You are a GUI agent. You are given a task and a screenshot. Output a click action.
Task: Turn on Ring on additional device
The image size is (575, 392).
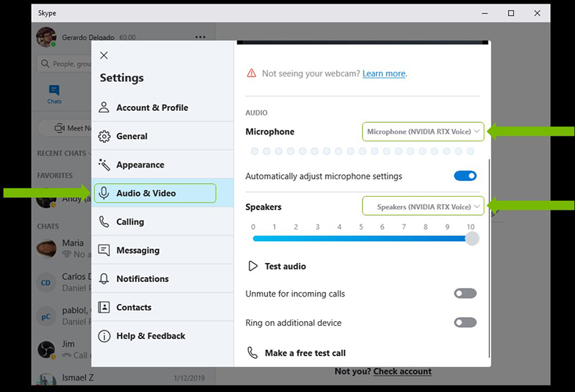coord(465,323)
